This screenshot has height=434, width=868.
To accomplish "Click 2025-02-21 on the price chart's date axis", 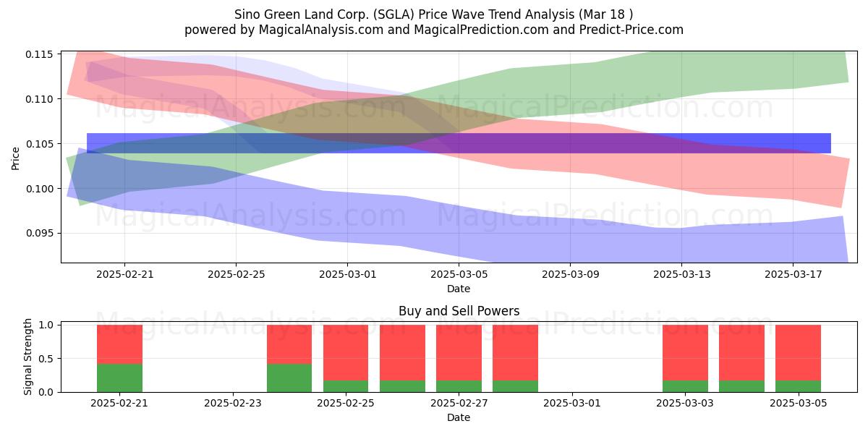I will click(124, 274).
